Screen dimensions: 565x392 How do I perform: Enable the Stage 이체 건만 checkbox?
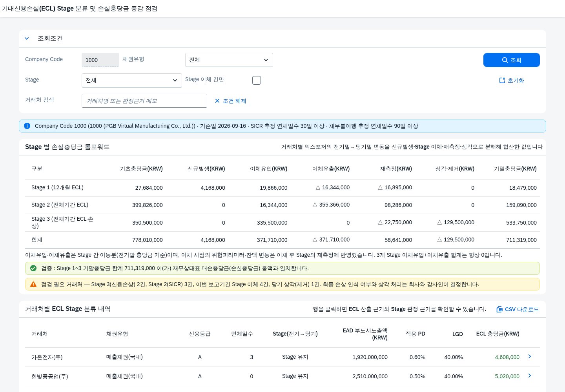pos(257,80)
